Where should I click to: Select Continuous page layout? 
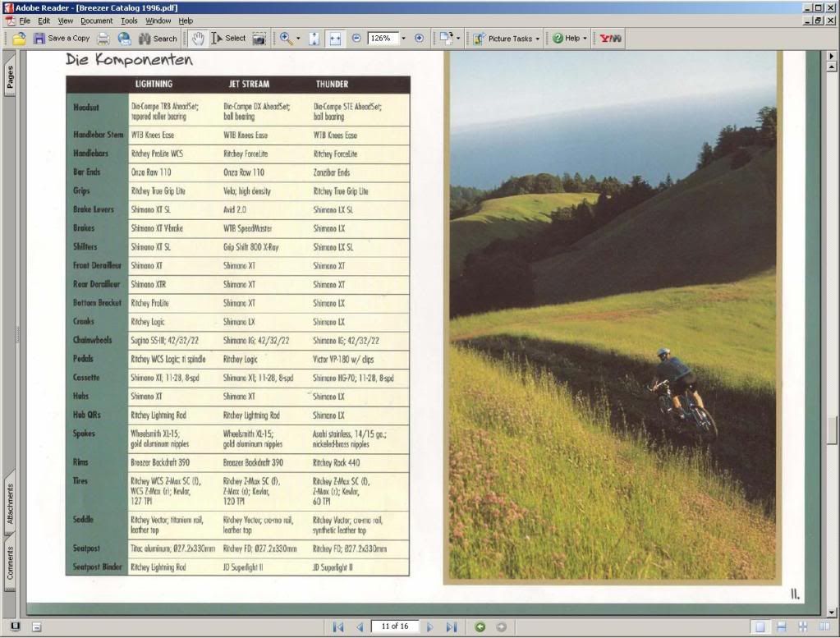(782, 627)
